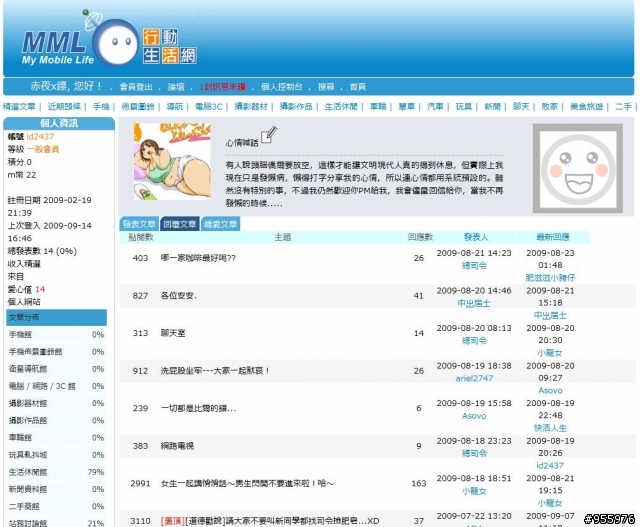Click latest replier 快活人生
Viewport: 640px width, 527px height.
(x=550, y=428)
